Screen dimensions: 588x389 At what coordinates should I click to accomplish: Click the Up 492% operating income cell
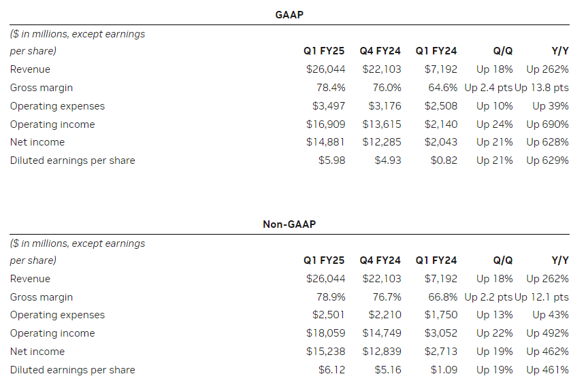[547, 333]
